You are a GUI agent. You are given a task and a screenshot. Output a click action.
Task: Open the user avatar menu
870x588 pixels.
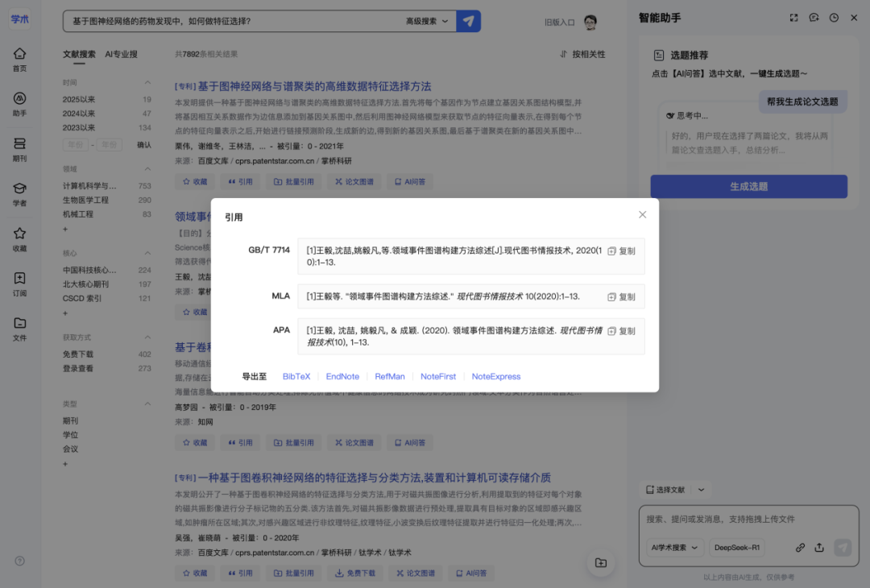click(590, 23)
